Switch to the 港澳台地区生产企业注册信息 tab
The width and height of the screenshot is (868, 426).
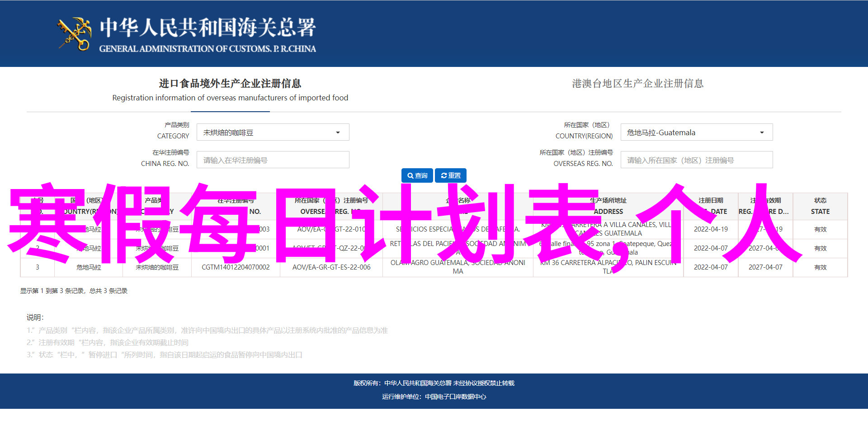(x=637, y=84)
